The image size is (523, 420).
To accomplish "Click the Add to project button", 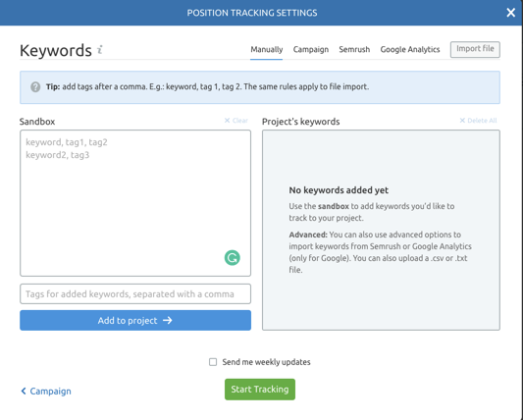I will pos(135,320).
